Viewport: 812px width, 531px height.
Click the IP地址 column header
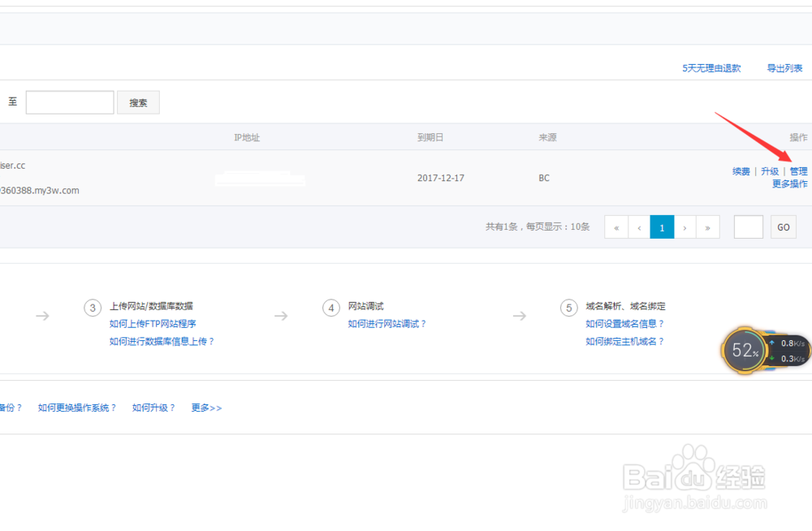(x=247, y=137)
